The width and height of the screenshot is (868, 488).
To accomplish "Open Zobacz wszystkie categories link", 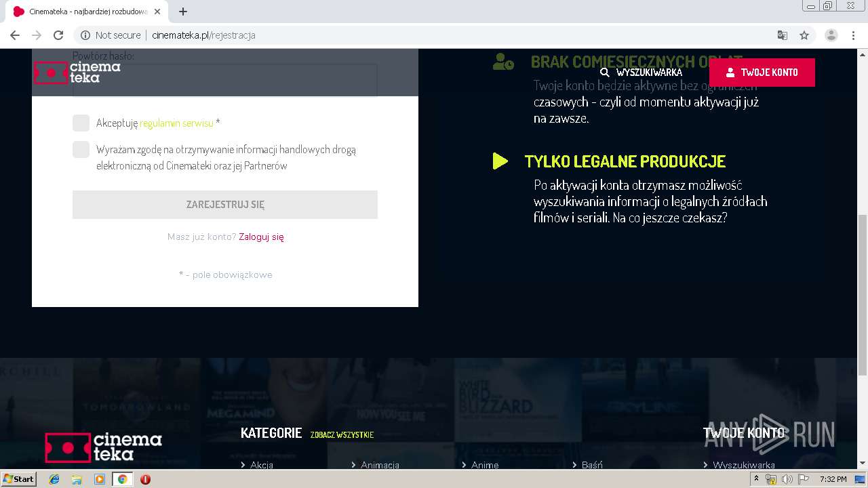I will (x=342, y=434).
